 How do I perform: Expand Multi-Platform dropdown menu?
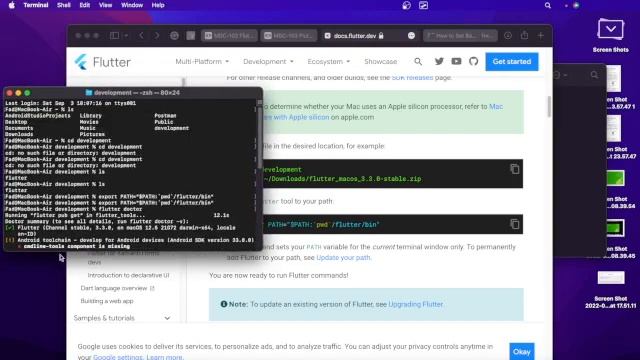202,62
